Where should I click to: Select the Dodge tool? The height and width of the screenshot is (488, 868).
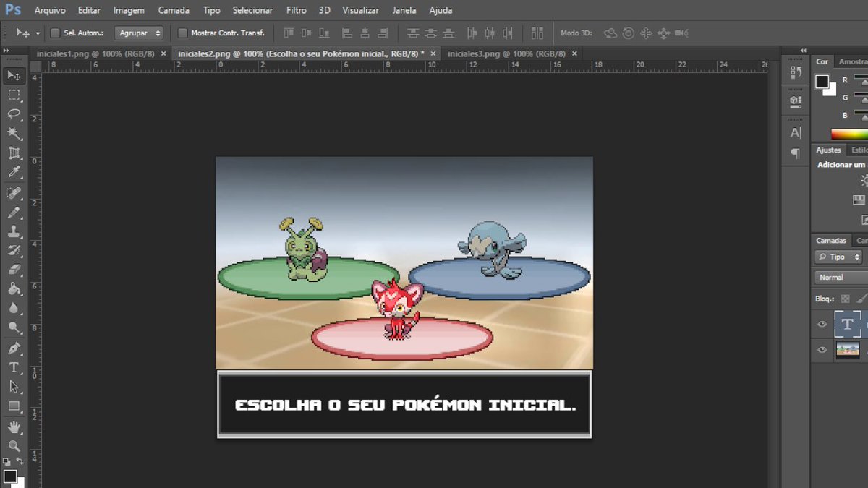14,328
